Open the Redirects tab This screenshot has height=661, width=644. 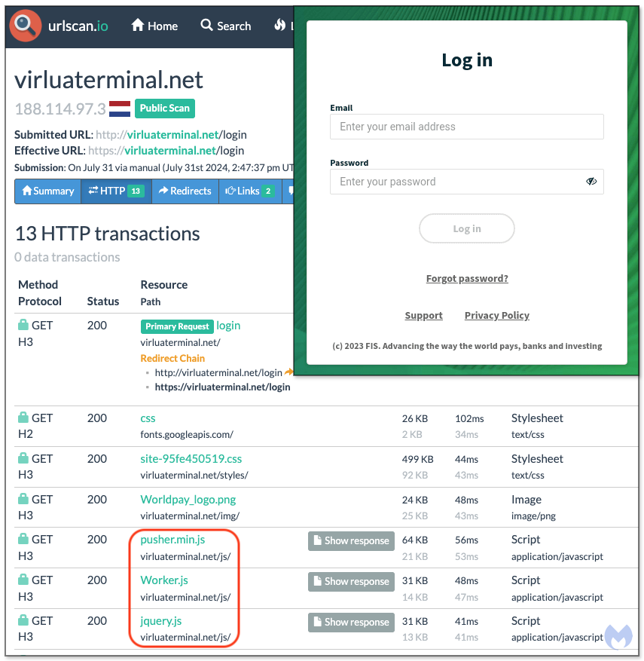(x=185, y=191)
